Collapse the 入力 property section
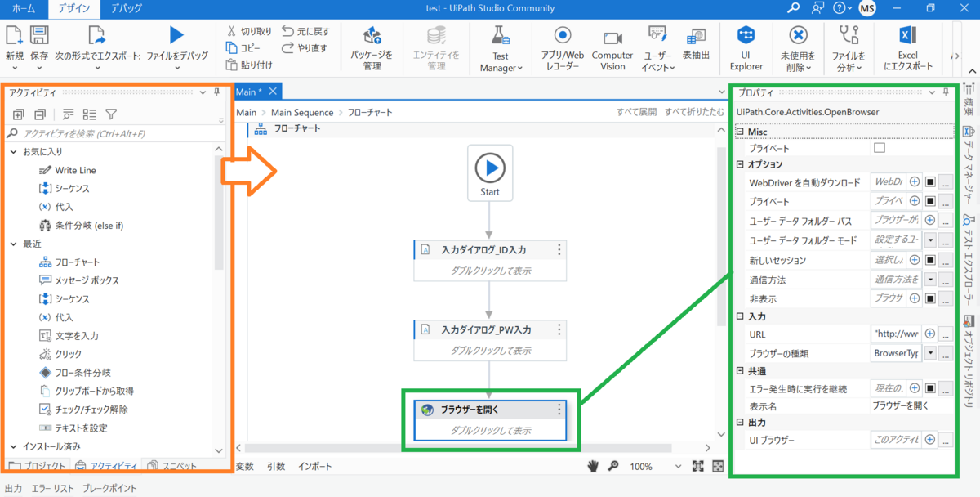Screen dimensions: 980x497 pyautogui.click(x=741, y=316)
